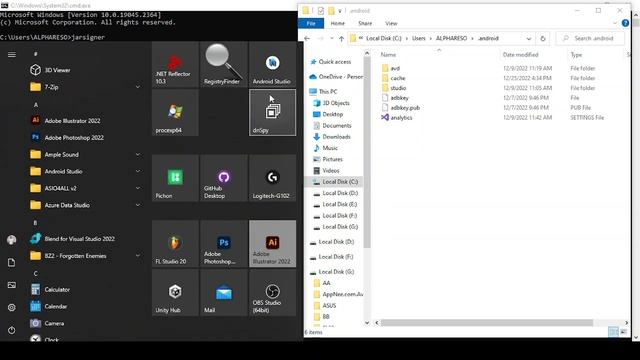Viewport: 640px width, 360px height.
Task: Click Users in the address breadcrumb
Action: 418,38
